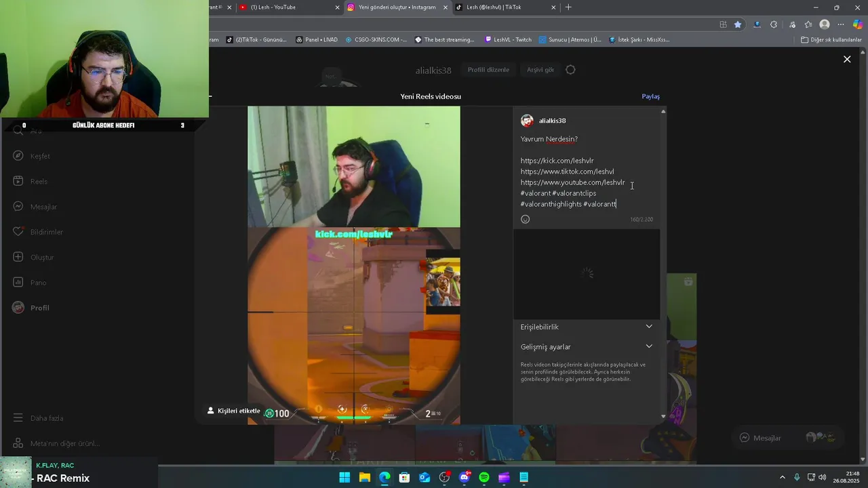Image resolution: width=868 pixels, height=488 pixels.
Task: Open the LeshVL - Twitch bookmark
Action: pos(509,39)
